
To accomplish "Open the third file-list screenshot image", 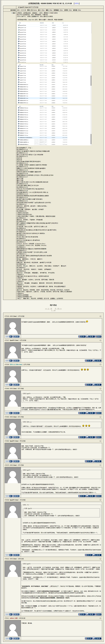I will (54, 125).
